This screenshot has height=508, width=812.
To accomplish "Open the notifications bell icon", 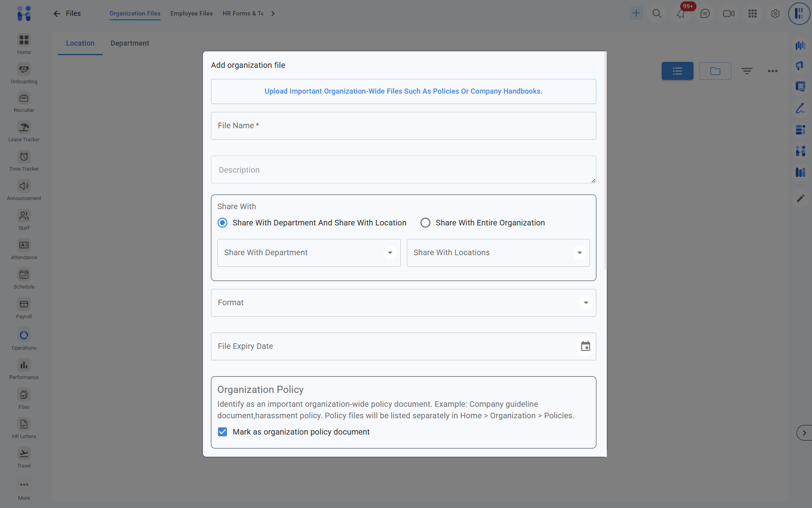I will click(680, 14).
